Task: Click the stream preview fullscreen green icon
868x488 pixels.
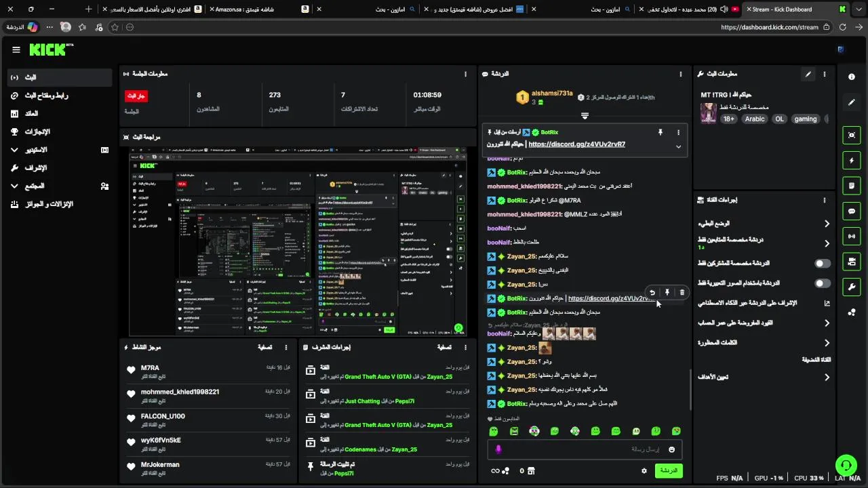Action: click(x=458, y=329)
